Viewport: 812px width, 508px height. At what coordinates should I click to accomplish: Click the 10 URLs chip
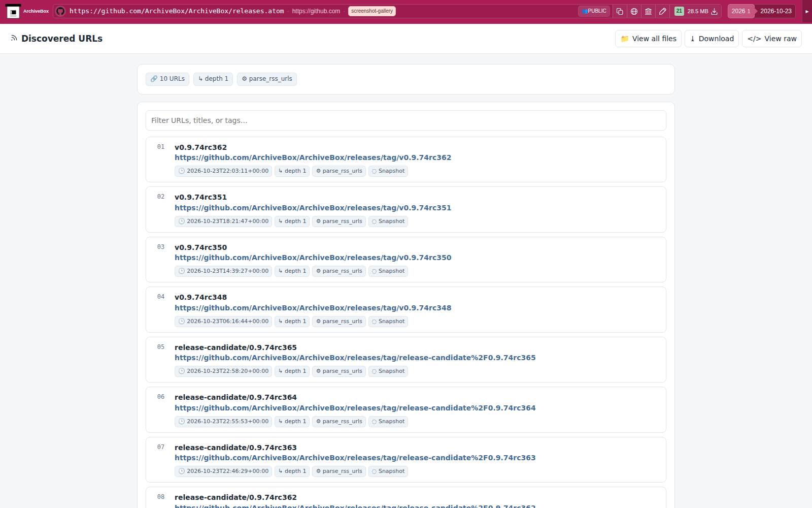point(167,79)
